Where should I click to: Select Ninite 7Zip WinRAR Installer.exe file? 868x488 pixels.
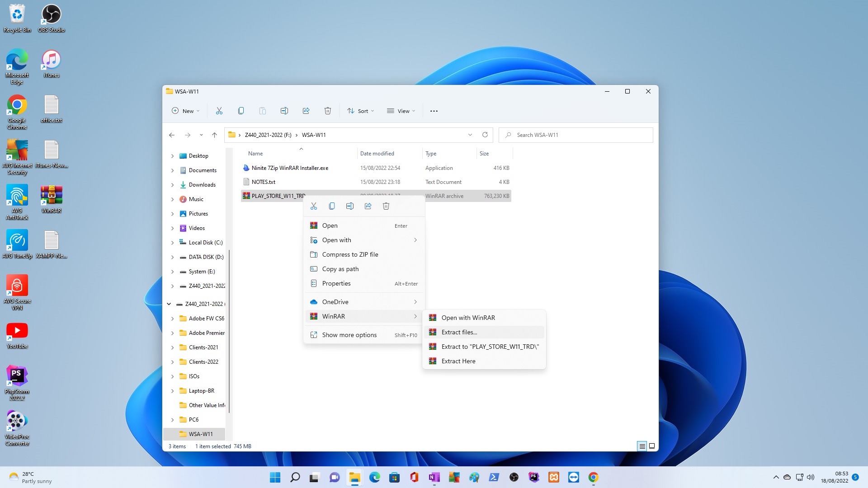click(x=376, y=168)
